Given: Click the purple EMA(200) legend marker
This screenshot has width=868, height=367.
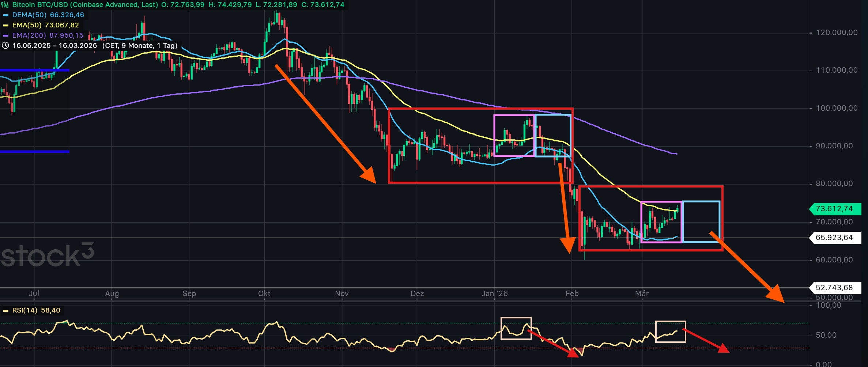Looking at the screenshot, I should click(x=5, y=36).
